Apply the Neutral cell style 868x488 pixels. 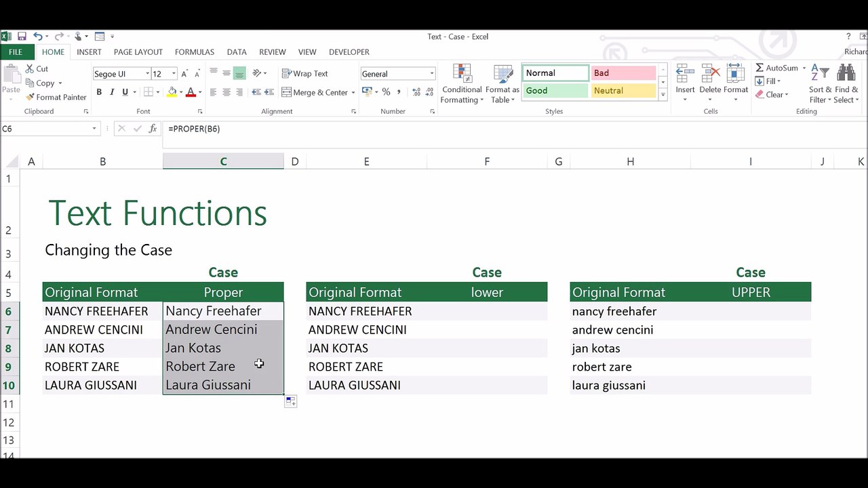(x=623, y=91)
